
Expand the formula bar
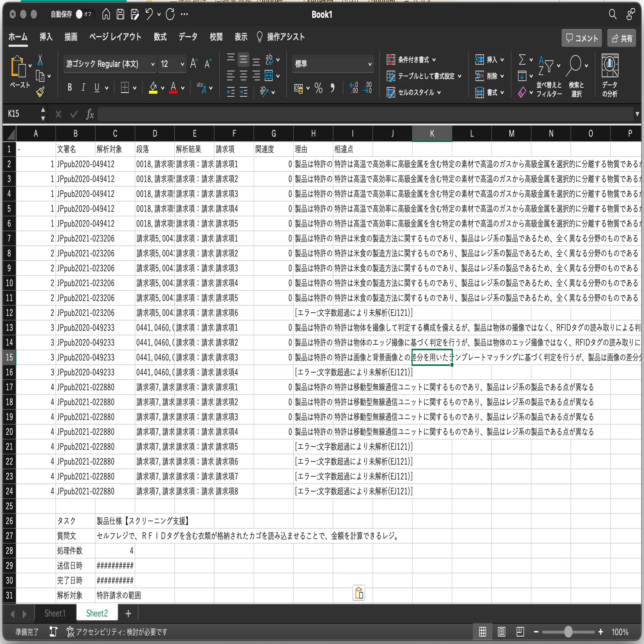point(637,114)
